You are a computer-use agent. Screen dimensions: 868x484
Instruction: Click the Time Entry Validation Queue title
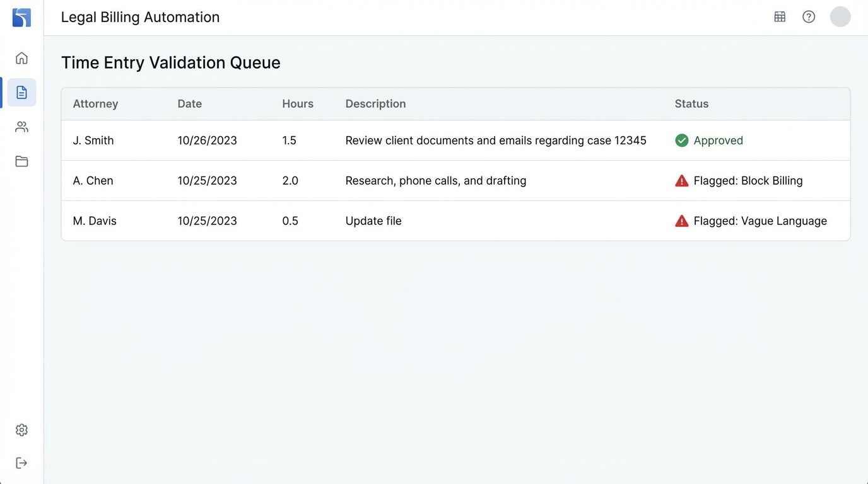tap(170, 62)
